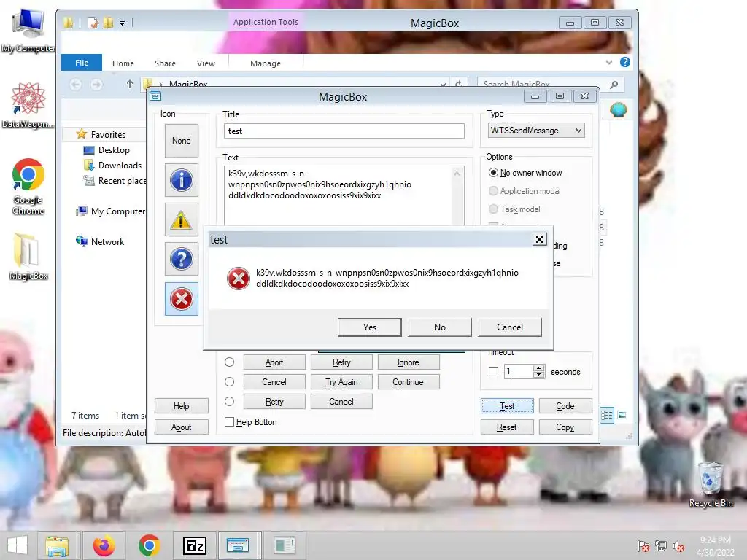Click the Explorer back arrow

pyautogui.click(x=75, y=85)
